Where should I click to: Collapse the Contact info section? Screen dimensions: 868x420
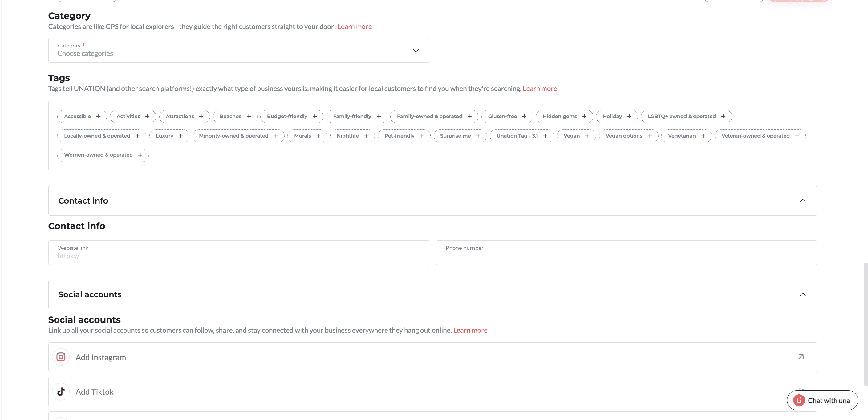pyautogui.click(x=802, y=201)
